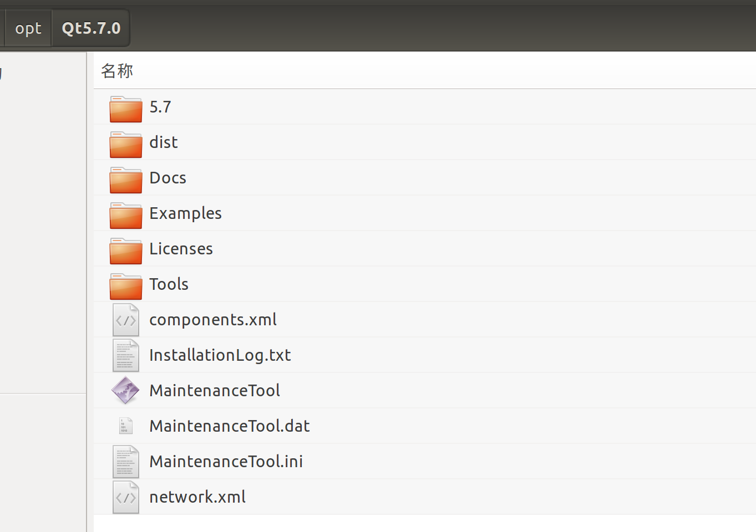Click the InstallationLog.txt file name

click(x=220, y=355)
